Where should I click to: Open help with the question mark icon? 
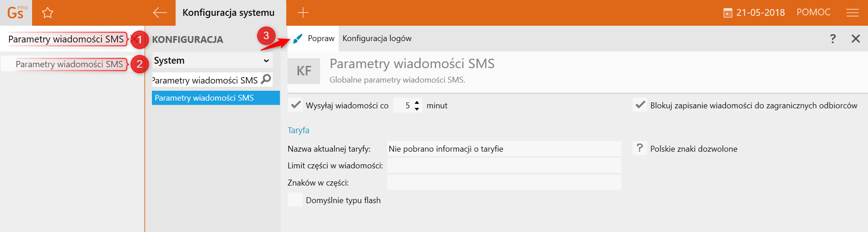click(833, 38)
